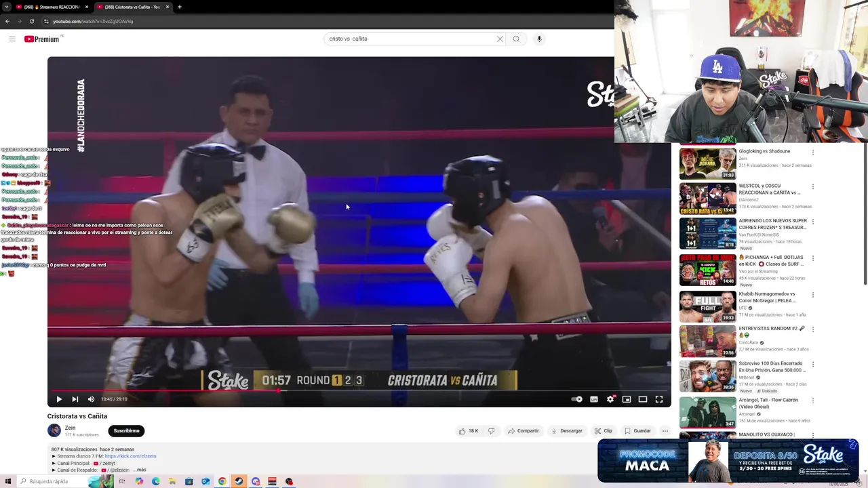Open the kick.com/elzeein link
The image size is (868, 488).
(x=130, y=456)
